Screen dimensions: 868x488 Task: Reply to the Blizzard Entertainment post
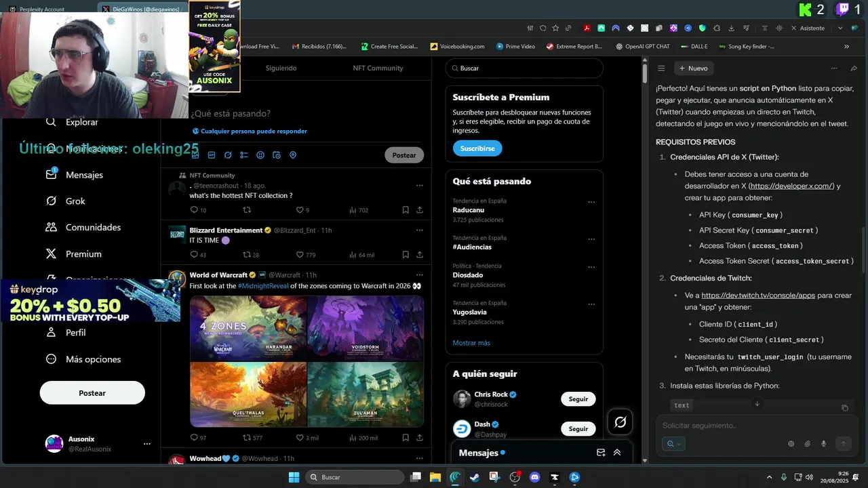(x=198, y=255)
